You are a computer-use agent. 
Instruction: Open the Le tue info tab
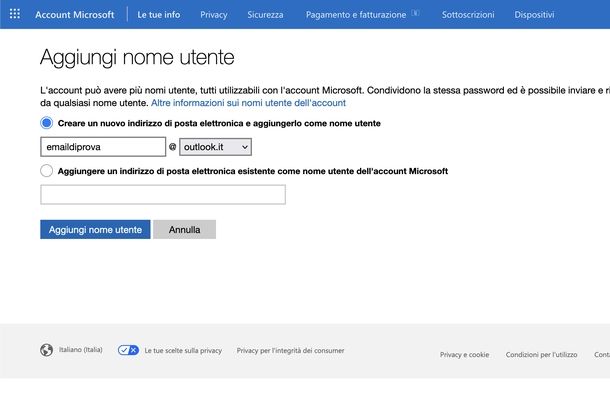click(x=159, y=15)
